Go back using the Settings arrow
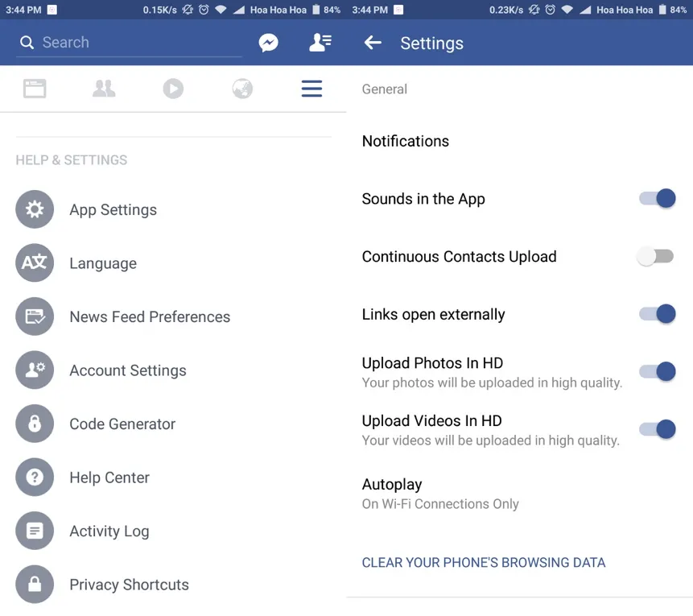 373,43
